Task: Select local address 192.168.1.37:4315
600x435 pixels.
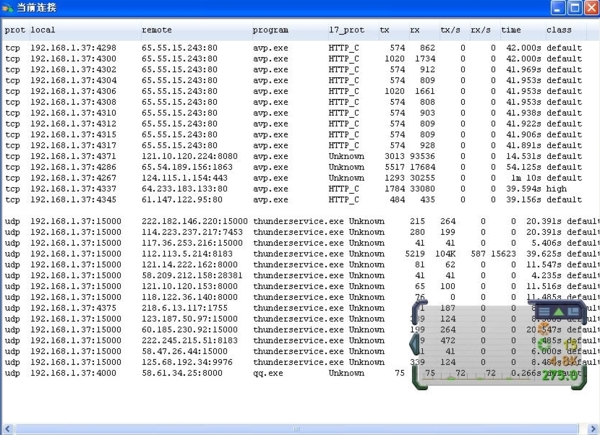Action: [73, 135]
